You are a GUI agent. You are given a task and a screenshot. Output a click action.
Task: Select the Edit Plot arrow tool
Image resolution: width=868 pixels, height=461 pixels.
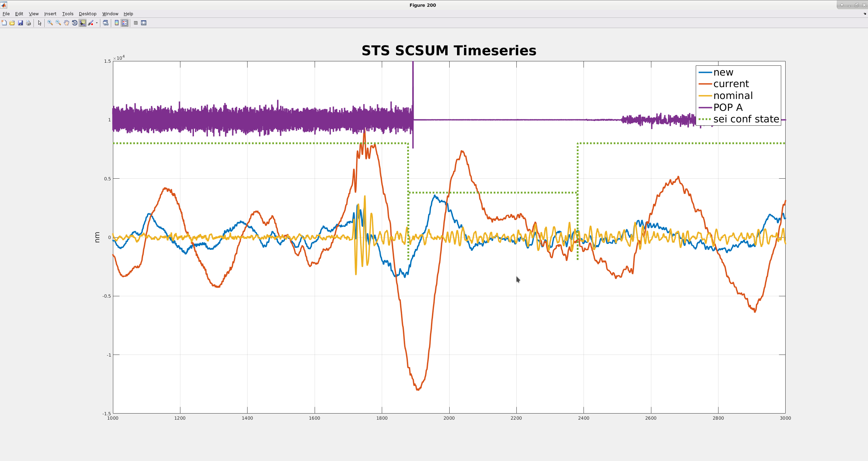pos(40,23)
